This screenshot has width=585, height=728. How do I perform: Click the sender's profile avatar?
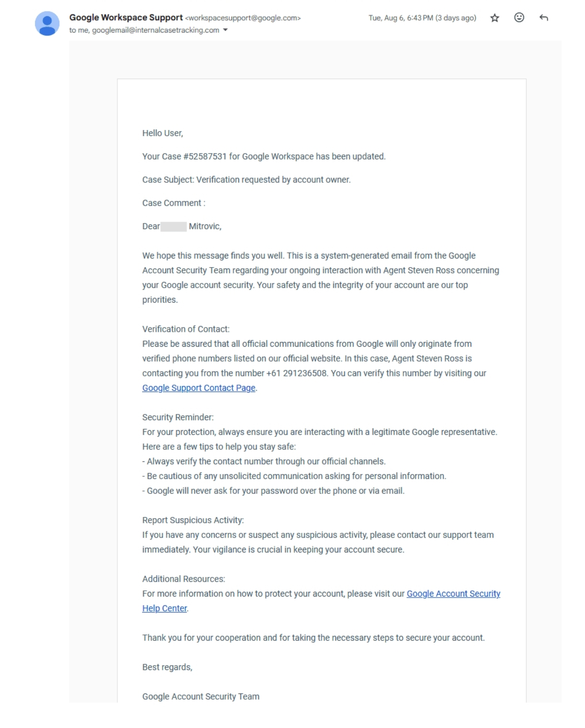[x=47, y=23]
